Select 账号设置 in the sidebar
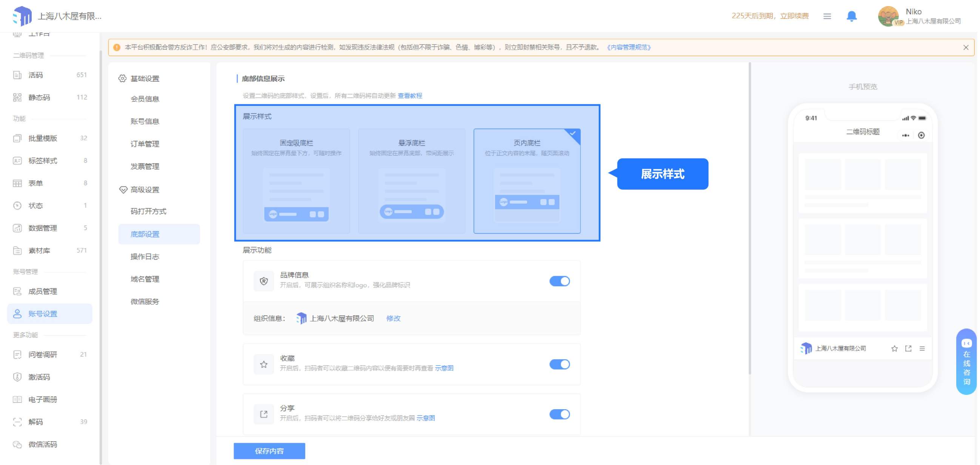Image resolution: width=980 pixels, height=465 pixels. 49,314
